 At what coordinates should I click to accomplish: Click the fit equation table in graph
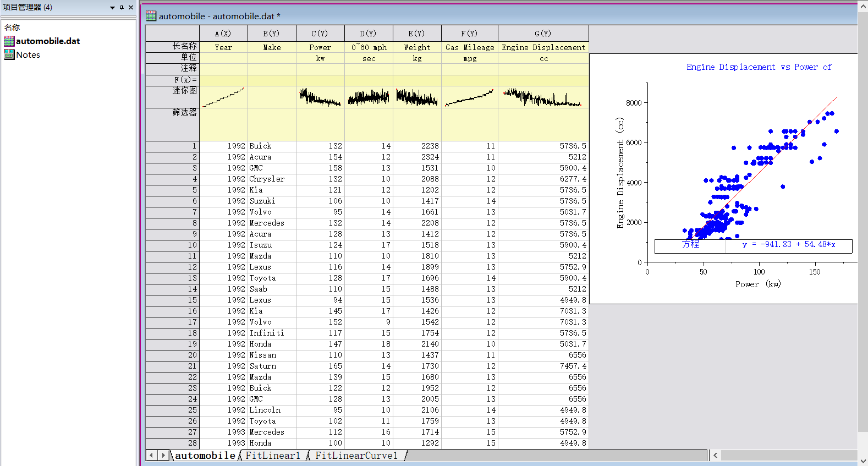click(753, 246)
